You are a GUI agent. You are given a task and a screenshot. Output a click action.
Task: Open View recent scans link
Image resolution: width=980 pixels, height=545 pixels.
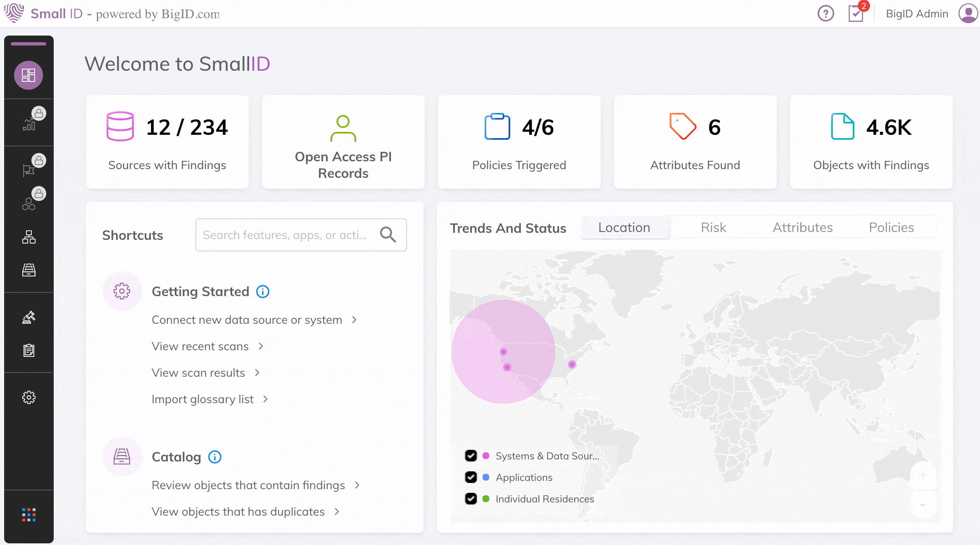pos(200,346)
